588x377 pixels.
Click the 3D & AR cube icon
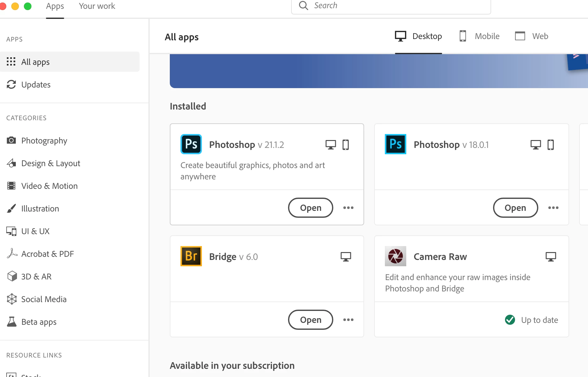pyautogui.click(x=12, y=276)
